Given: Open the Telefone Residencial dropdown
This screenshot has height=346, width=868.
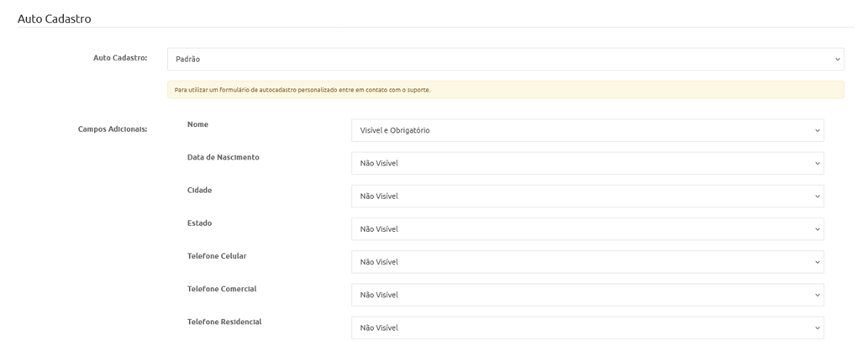Looking at the screenshot, I should [x=587, y=328].
